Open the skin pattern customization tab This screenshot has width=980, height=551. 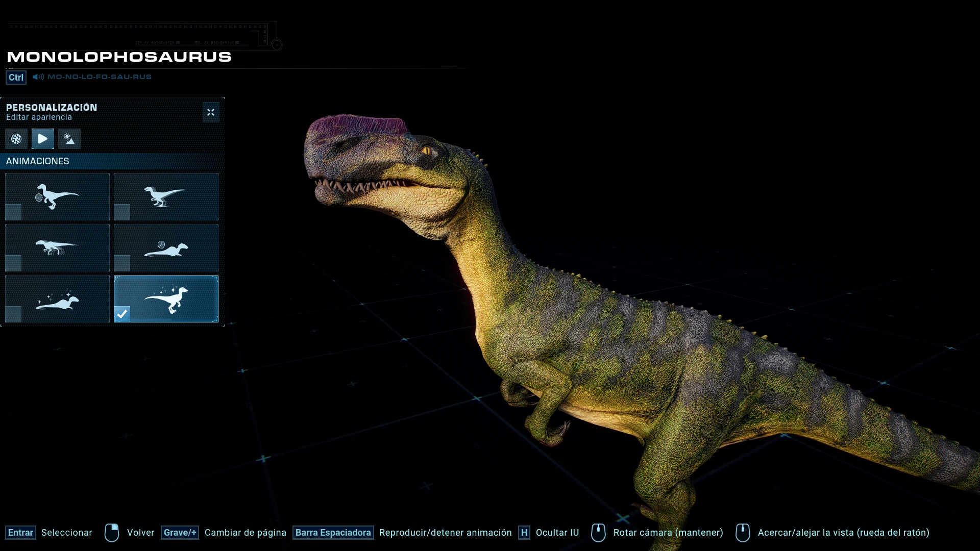tap(16, 139)
